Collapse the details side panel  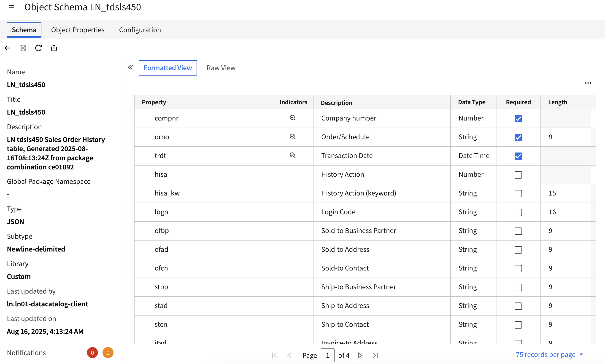click(x=130, y=67)
